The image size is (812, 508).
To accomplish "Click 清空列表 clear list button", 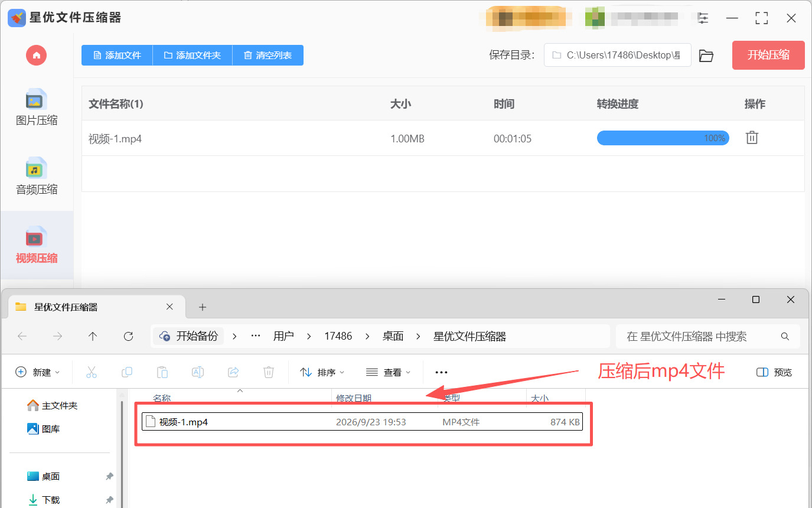I will tap(268, 55).
